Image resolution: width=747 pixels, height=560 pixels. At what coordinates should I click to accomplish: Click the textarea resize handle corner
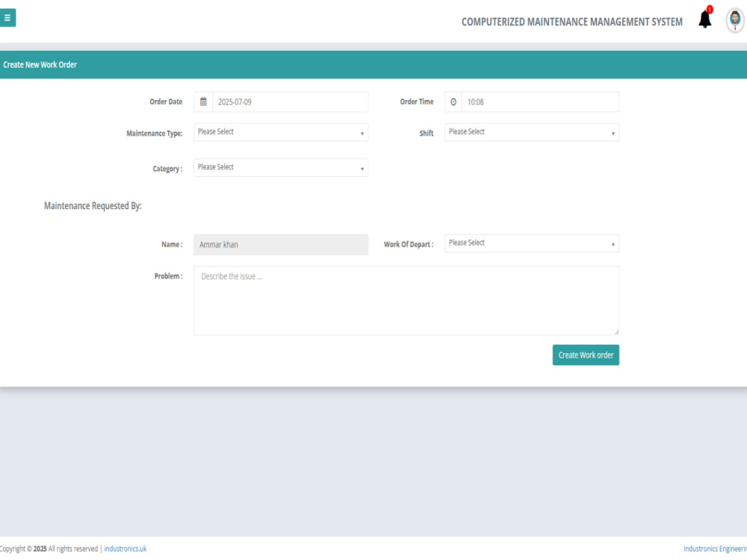click(616, 332)
